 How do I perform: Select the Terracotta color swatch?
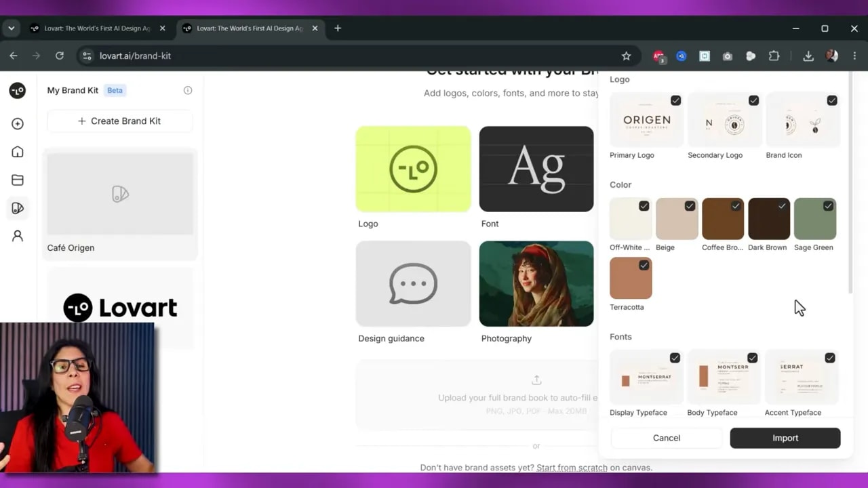tap(631, 278)
